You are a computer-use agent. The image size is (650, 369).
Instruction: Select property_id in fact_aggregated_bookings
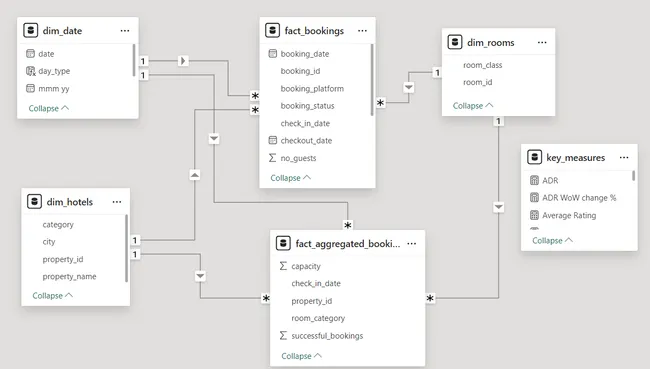click(x=312, y=301)
